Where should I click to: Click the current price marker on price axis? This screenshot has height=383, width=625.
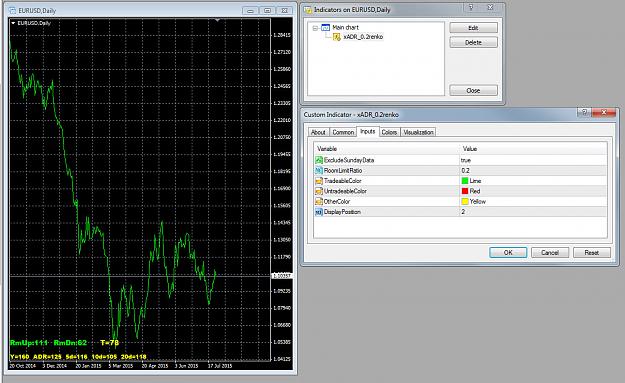click(282, 275)
